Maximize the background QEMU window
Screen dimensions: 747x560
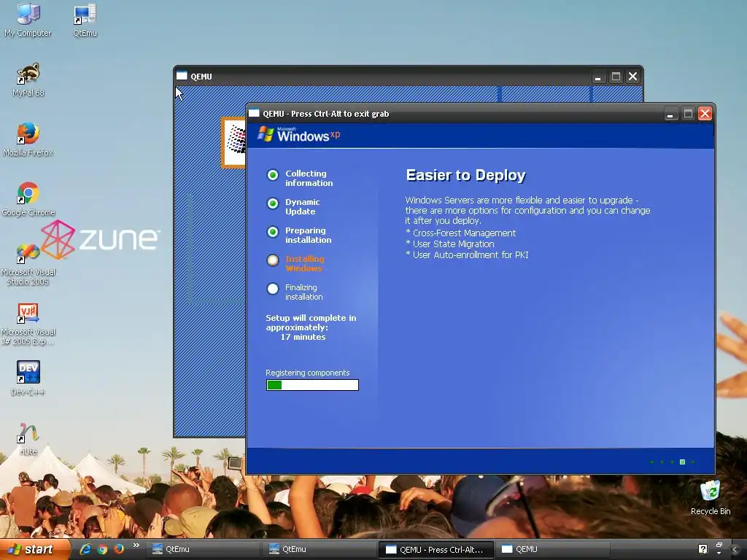tap(616, 77)
